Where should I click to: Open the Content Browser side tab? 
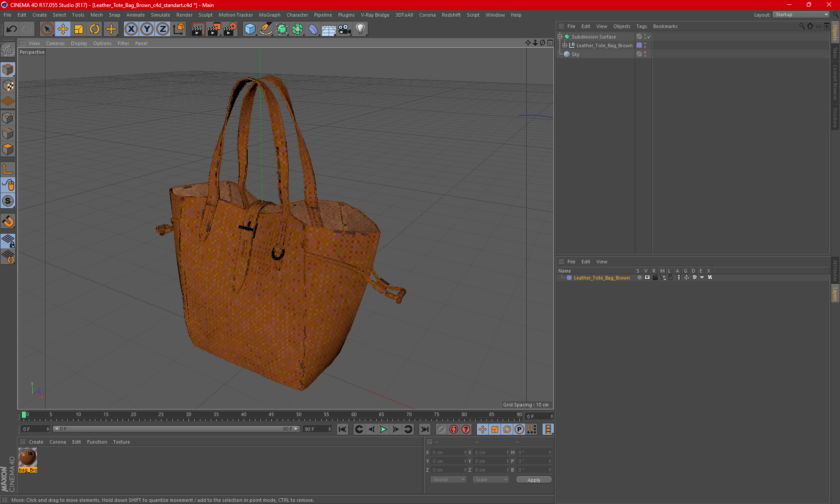point(835,82)
